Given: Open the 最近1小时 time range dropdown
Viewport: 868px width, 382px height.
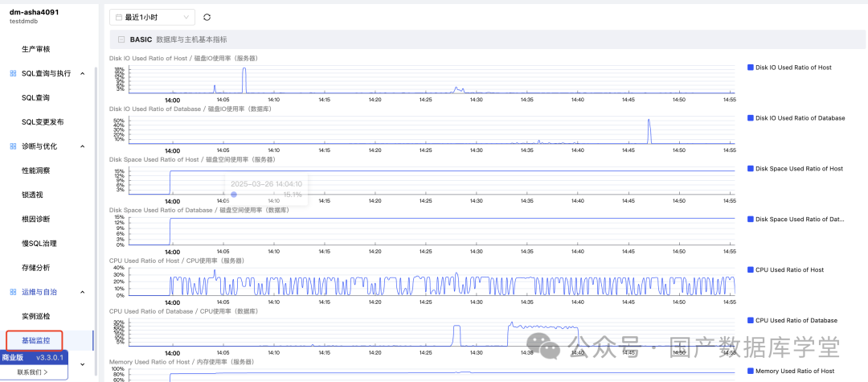Looking at the screenshot, I should coord(152,17).
